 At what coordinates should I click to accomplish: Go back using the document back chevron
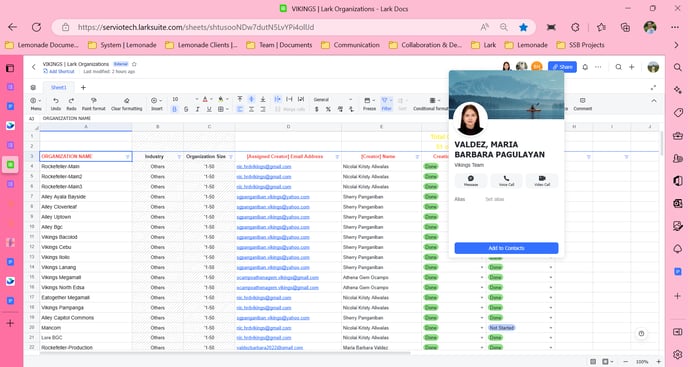(x=34, y=67)
